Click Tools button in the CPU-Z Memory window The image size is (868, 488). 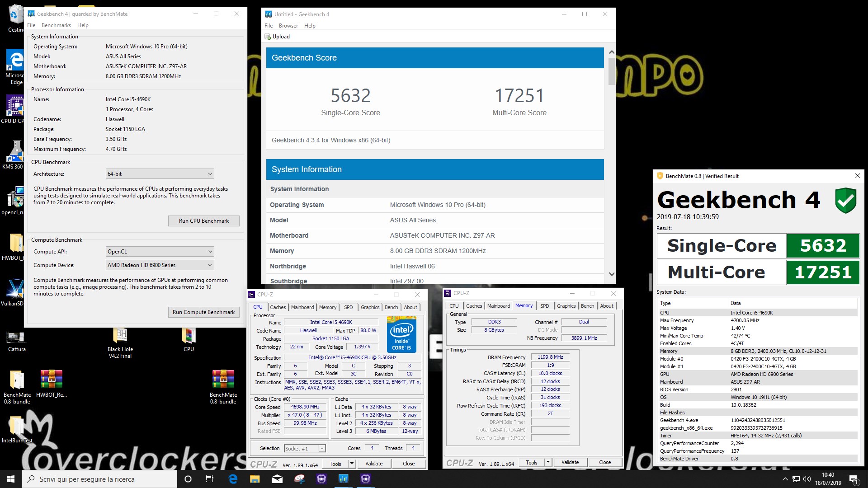click(x=532, y=462)
